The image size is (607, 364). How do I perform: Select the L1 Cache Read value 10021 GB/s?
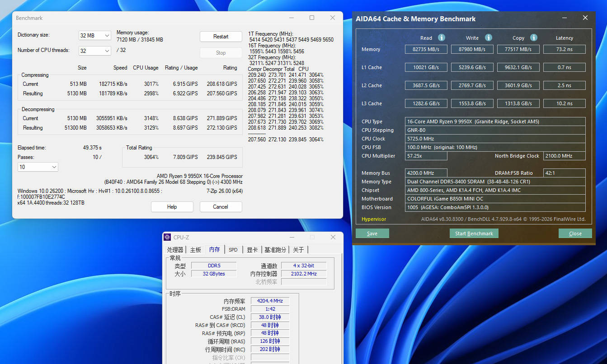pos(426,67)
